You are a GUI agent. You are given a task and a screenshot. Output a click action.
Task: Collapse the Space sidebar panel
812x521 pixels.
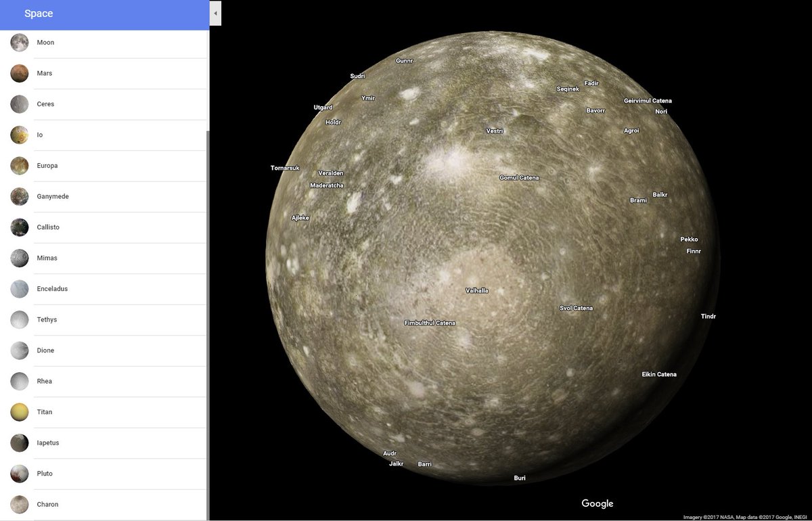(215, 13)
